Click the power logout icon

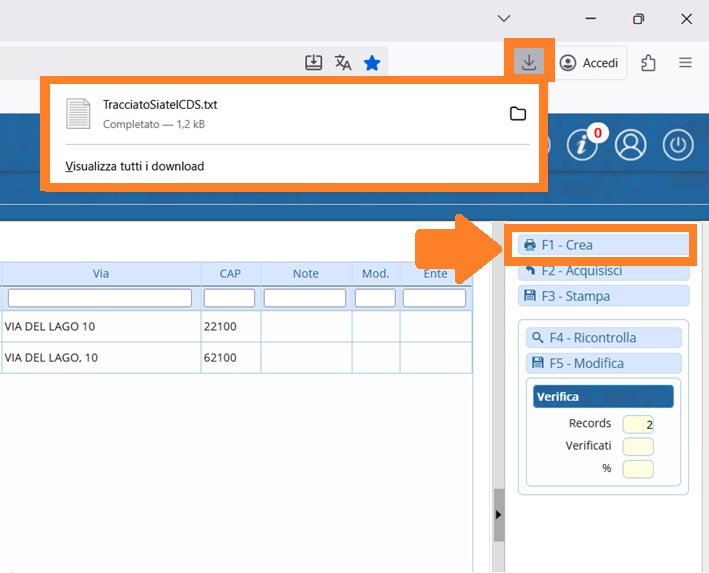pyautogui.click(x=678, y=145)
